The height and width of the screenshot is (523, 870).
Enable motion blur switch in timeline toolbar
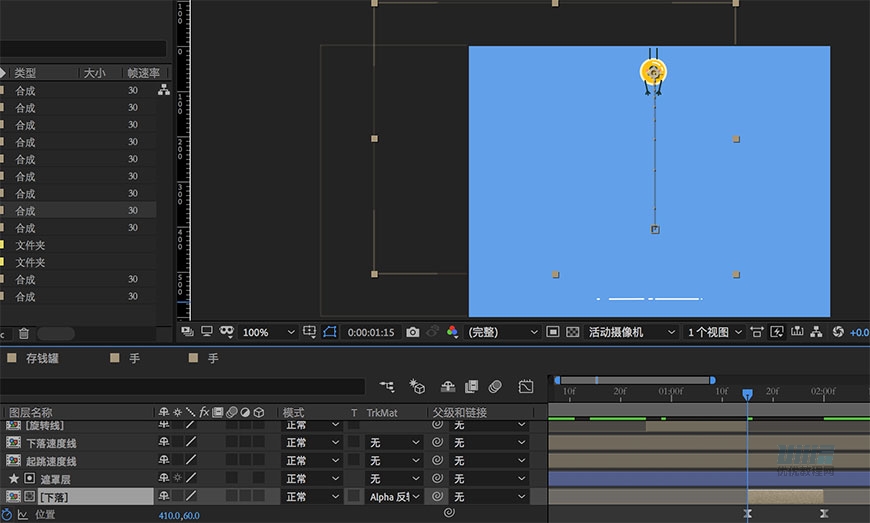(x=494, y=386)
